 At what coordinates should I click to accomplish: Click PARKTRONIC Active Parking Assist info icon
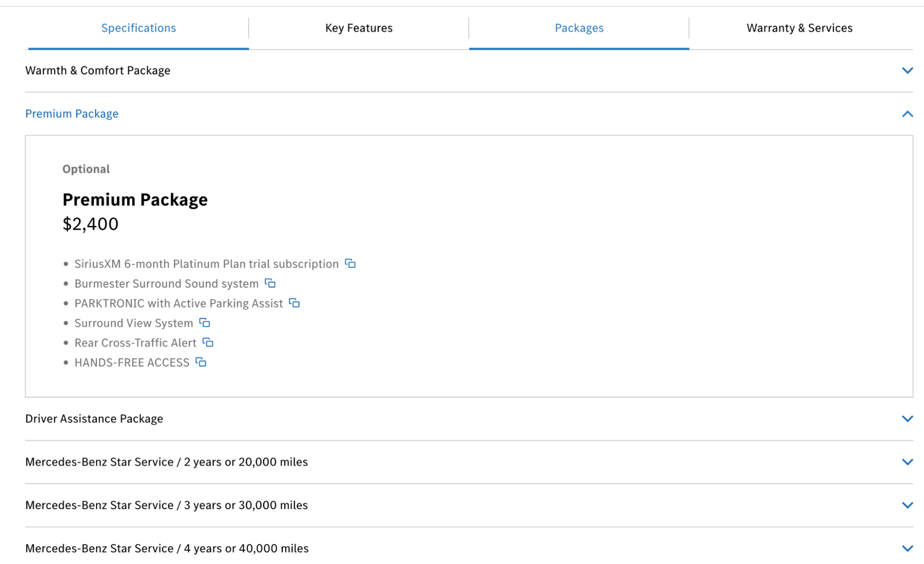294,303
